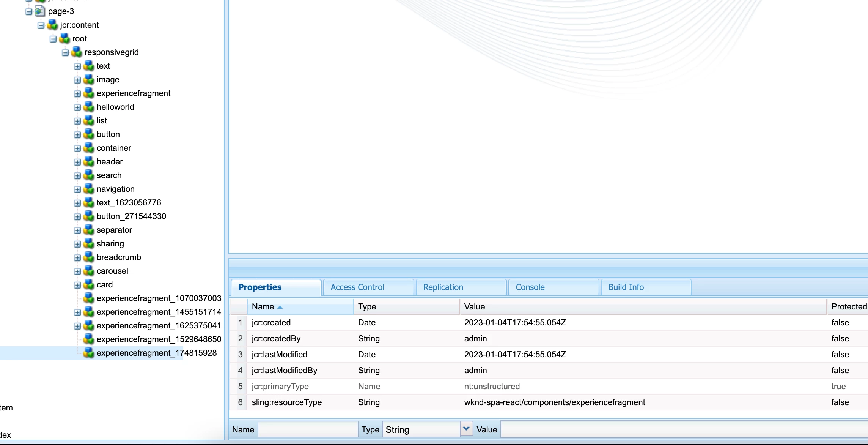Viewport: 868px width, 445px height.
Task: Select the breadcrumb tree item
Action: [119, 257]
